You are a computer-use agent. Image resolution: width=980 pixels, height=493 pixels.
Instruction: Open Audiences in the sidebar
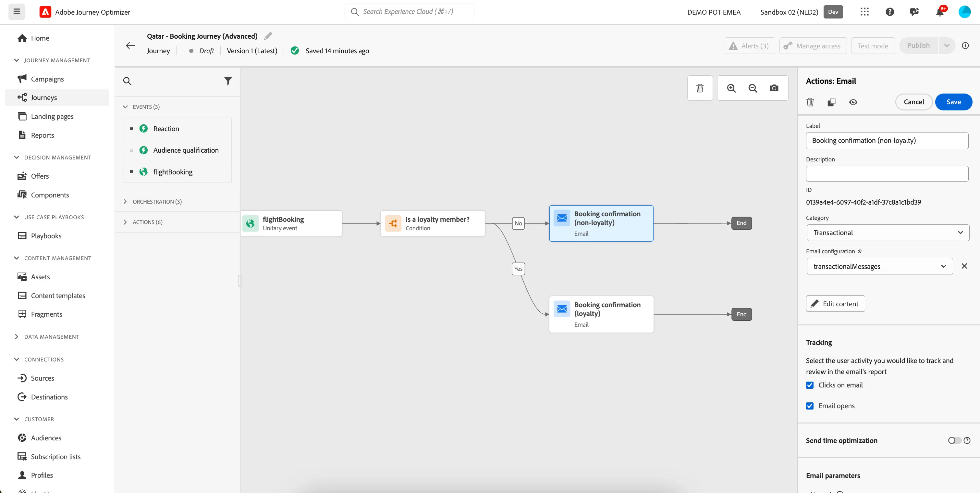[x=46, y=438]
